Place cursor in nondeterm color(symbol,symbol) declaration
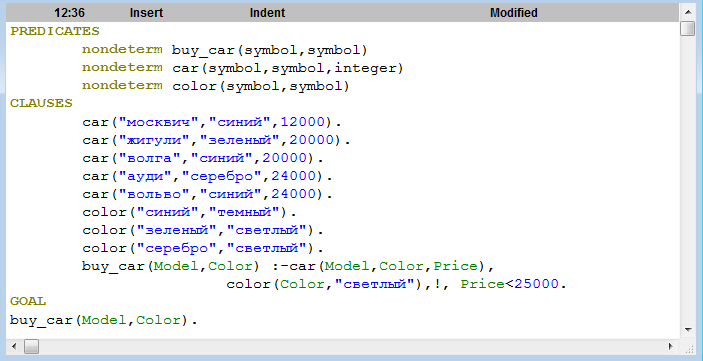The width and height of the screenshot is (703, 361). pos(216,86)
